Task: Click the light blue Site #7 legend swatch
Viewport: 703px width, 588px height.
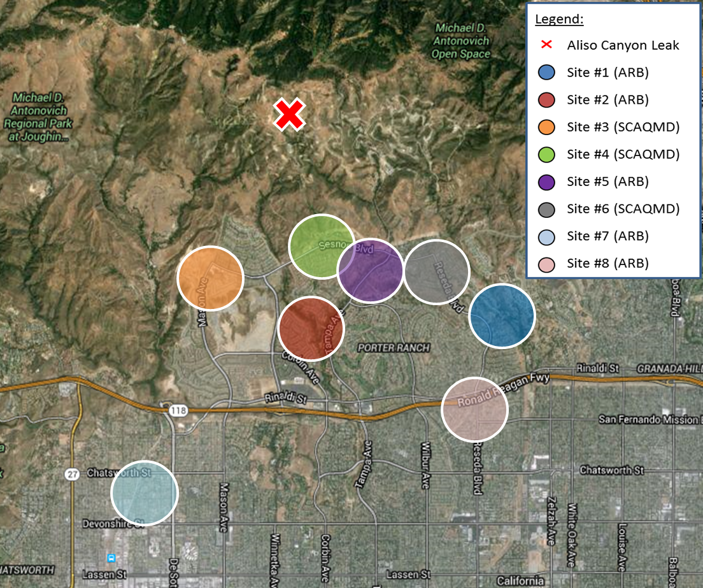Action: tap(546, 236)
